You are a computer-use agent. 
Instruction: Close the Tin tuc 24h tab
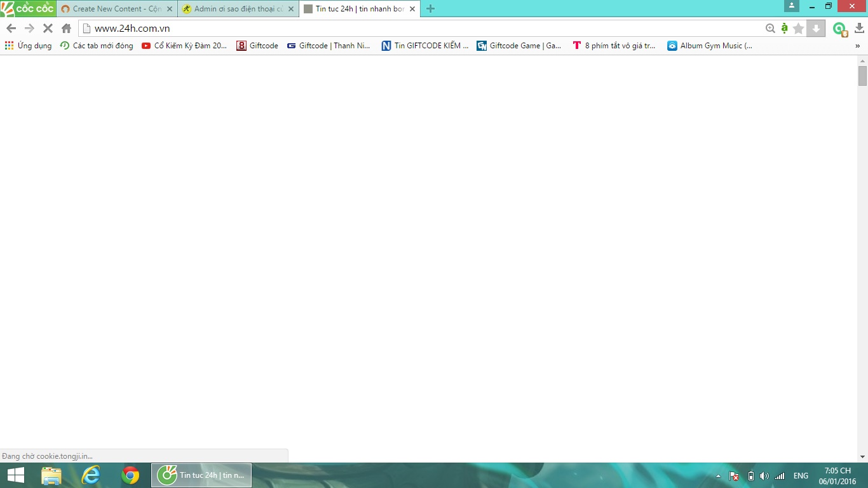[412, 9]
